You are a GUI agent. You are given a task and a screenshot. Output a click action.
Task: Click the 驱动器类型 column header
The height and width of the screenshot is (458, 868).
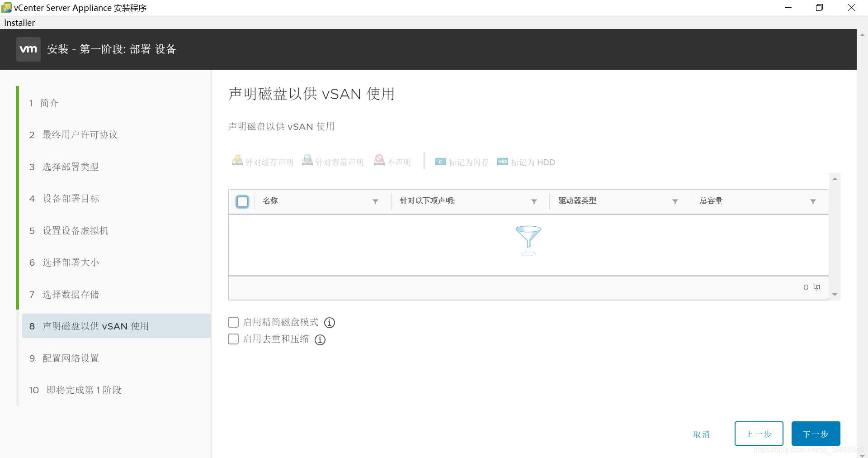pos(577,200)
